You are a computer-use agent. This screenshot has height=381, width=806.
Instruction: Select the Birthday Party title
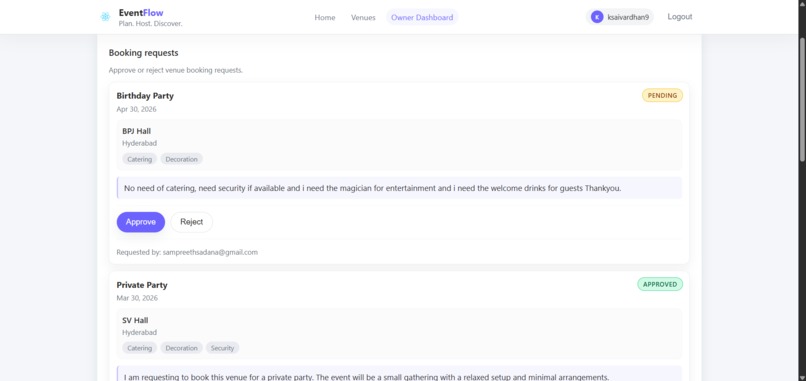(x=145, y=96)
